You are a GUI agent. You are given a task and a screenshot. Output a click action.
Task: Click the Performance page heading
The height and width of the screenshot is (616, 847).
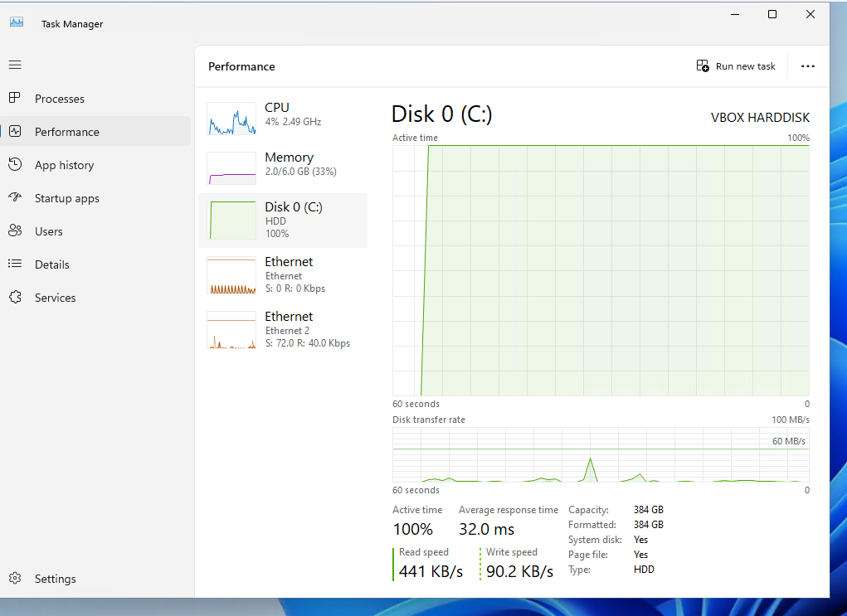[241, 66]
